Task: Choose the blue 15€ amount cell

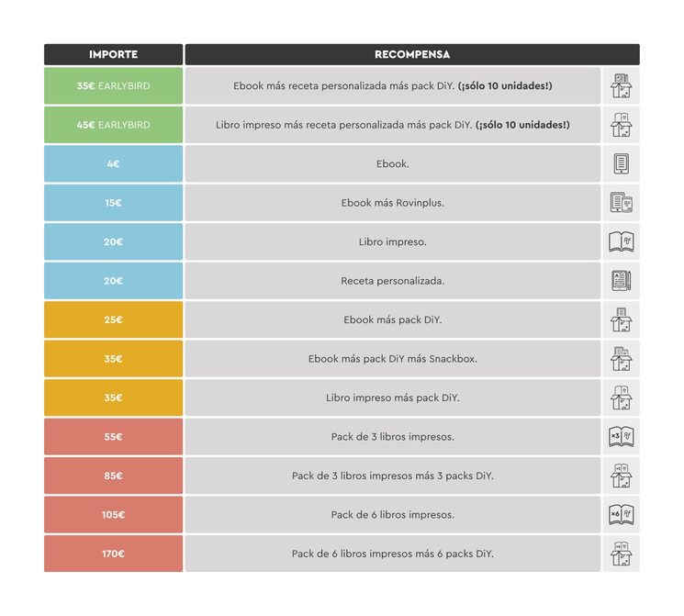Action: [x=113, y=203]
